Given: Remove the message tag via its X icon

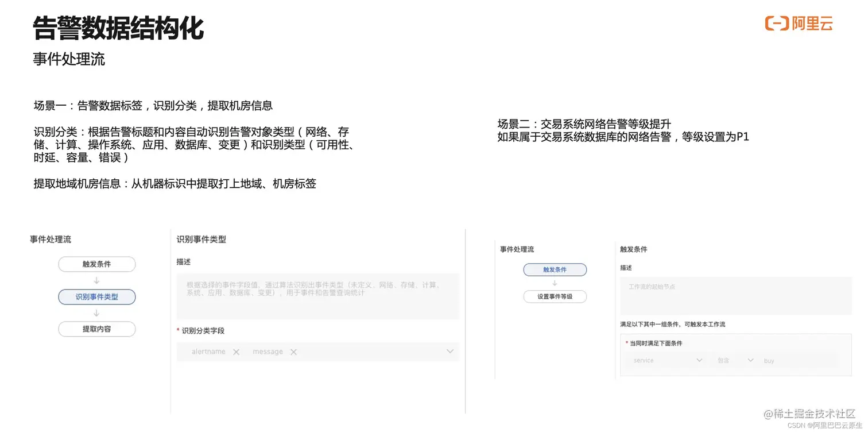Looking at the screenshot, I should click(293, 352).
